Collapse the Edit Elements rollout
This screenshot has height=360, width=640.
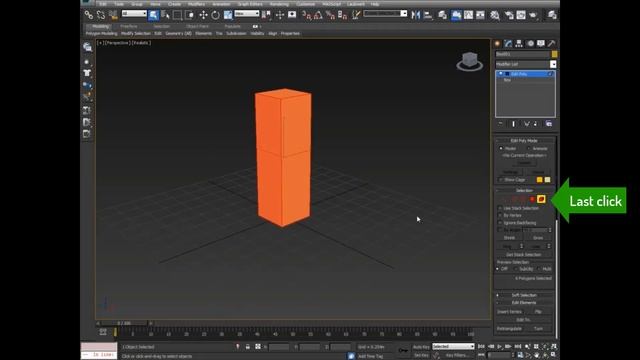pyautogui.click(x=524, y=303)
